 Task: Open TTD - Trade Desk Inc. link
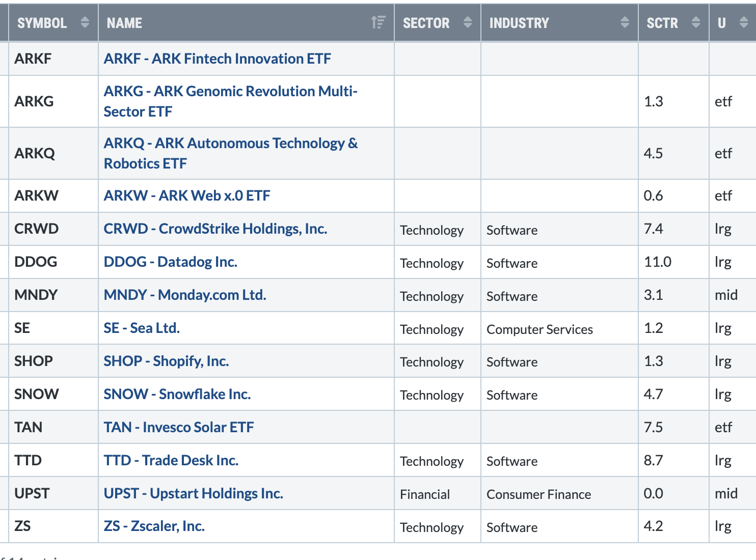pyautogui.click(x=171, y=460)
